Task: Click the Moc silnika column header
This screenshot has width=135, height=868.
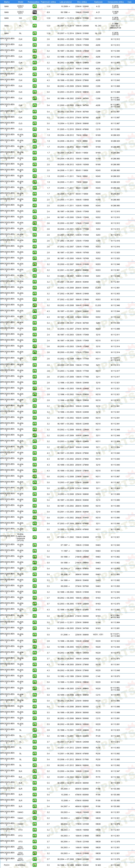Action: pos(82,2)
